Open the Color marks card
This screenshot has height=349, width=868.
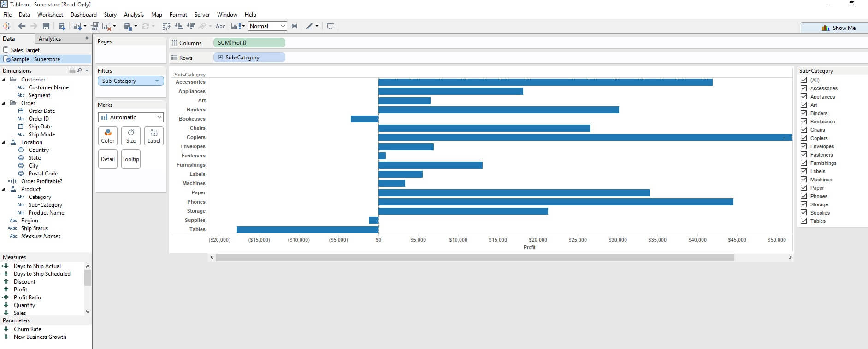pyautogui.click(x=108, y=136)
